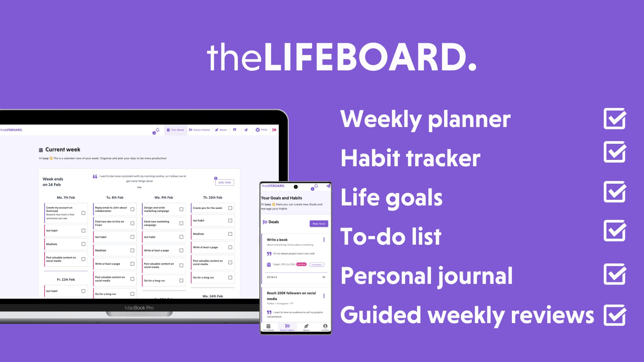Image resolution: width=644 pixels, height=362 pixels.
Task: Click the profile/account icon top right
Action: pos(234,129)
